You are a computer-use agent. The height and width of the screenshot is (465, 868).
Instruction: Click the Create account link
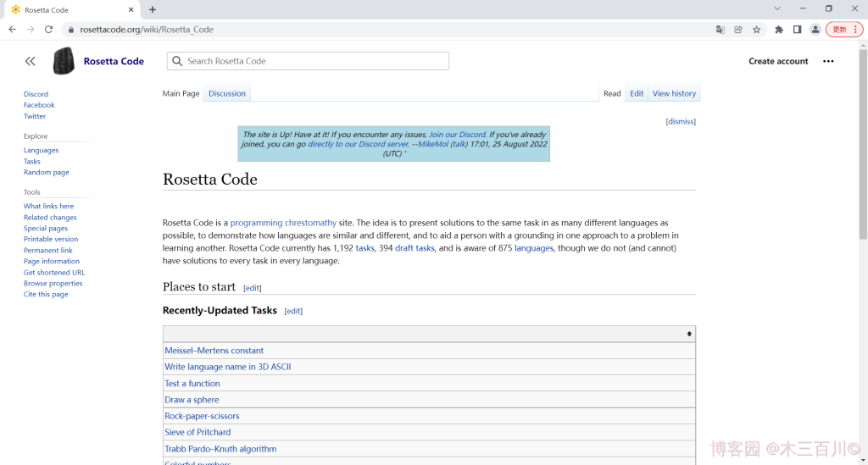(778, 61)
